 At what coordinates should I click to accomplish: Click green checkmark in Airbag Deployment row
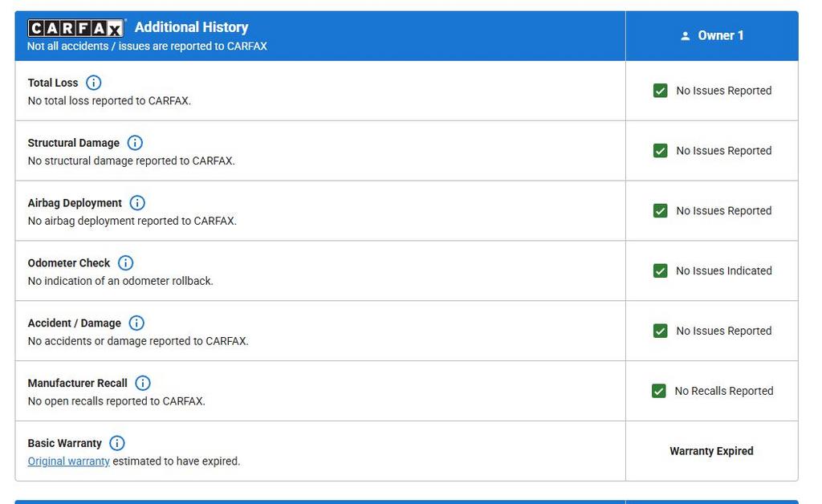[661, 210]
